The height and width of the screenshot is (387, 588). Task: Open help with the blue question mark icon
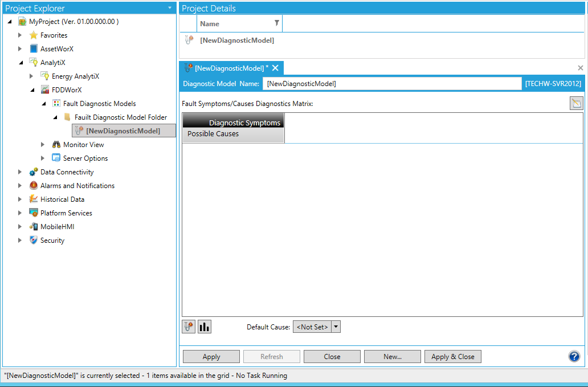(574, 356)
